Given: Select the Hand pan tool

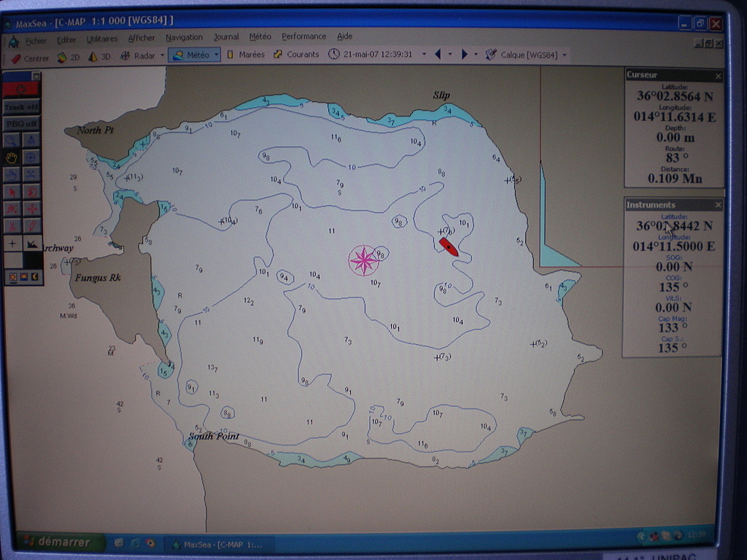Looking at the screenshot, I should click(12, 157).
